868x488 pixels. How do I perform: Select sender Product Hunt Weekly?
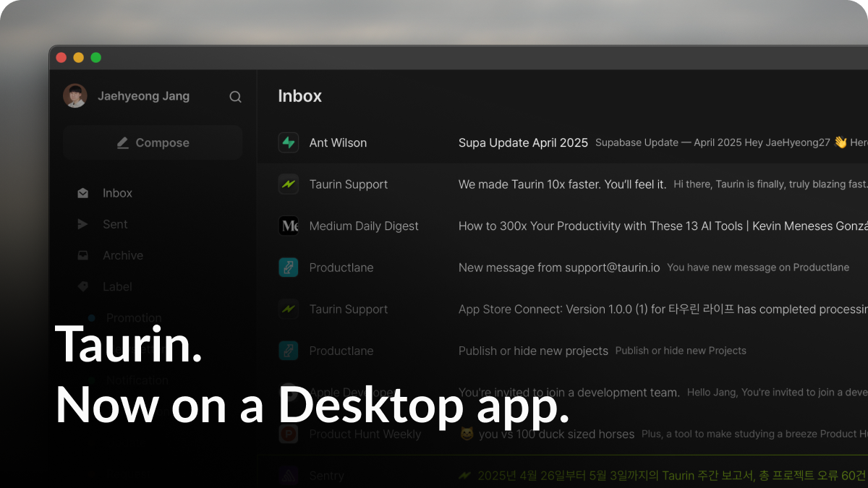pyautogui.click(x=365, y=435)
